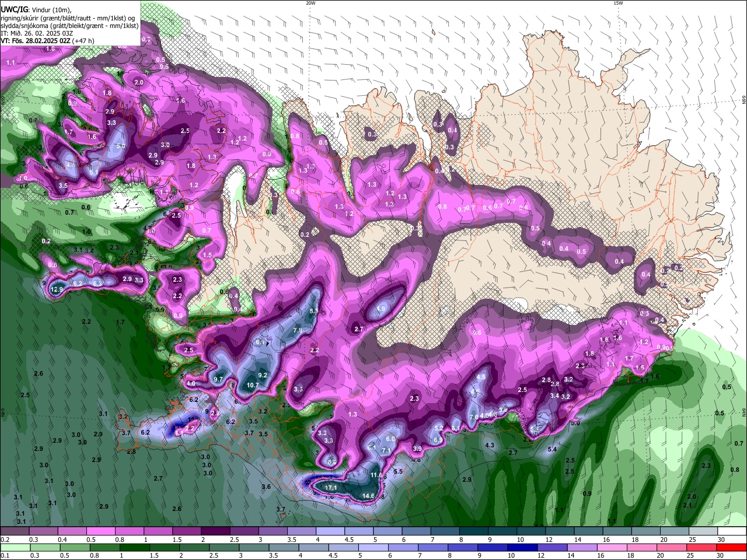Click the 9.2 snowfall value
The width and height of the screenshot is (747, 560).
[263, 375]
